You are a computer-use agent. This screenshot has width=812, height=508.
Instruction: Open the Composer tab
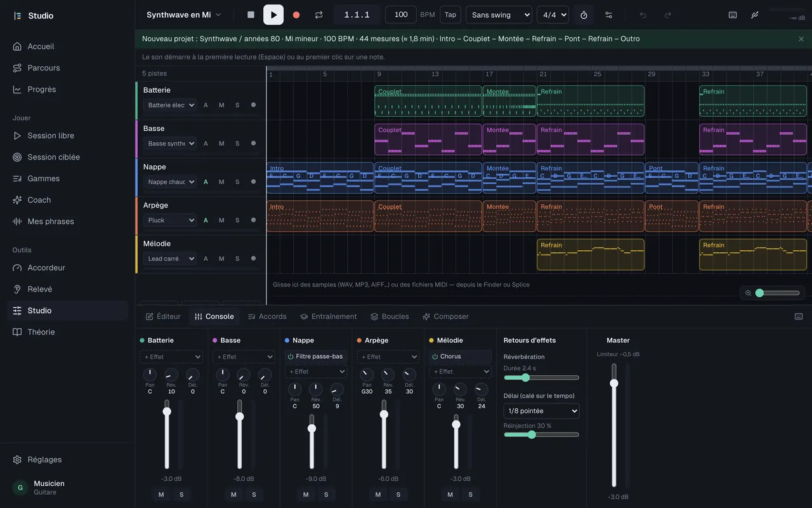pos(445,316)
